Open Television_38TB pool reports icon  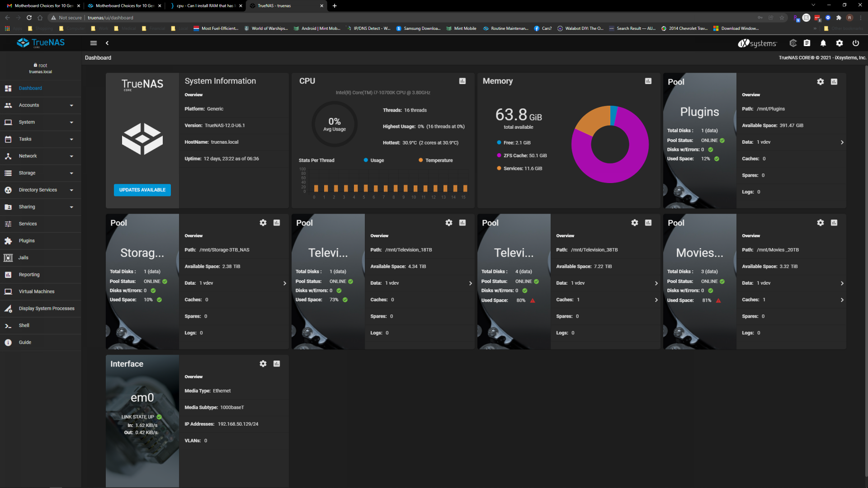click(648, 223)
